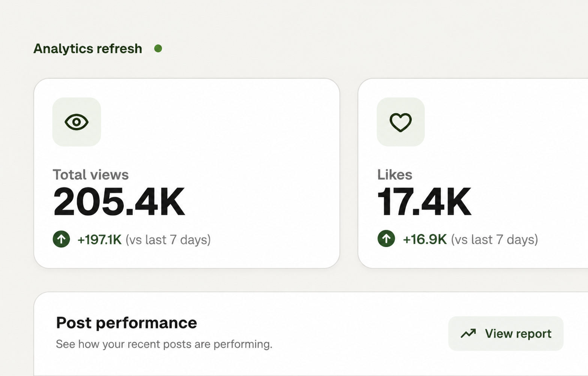Click the up-arrow icon beside +16.9K
Image resolution: width=588 pixels, height=376 pixels.
tap(386, 238)
